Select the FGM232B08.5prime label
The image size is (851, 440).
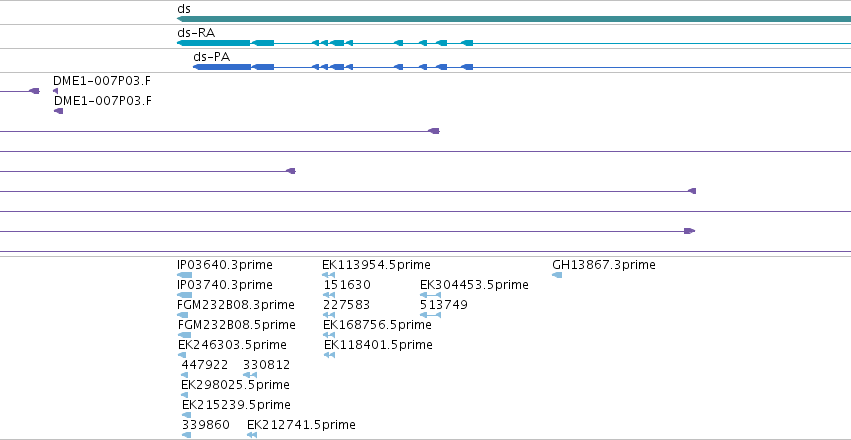tap(237, 325)
